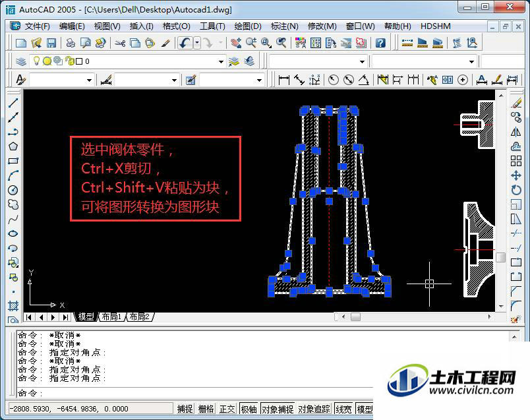Open the linetype control dropdown
Screen dimensions: 530x420
point(471,62)
